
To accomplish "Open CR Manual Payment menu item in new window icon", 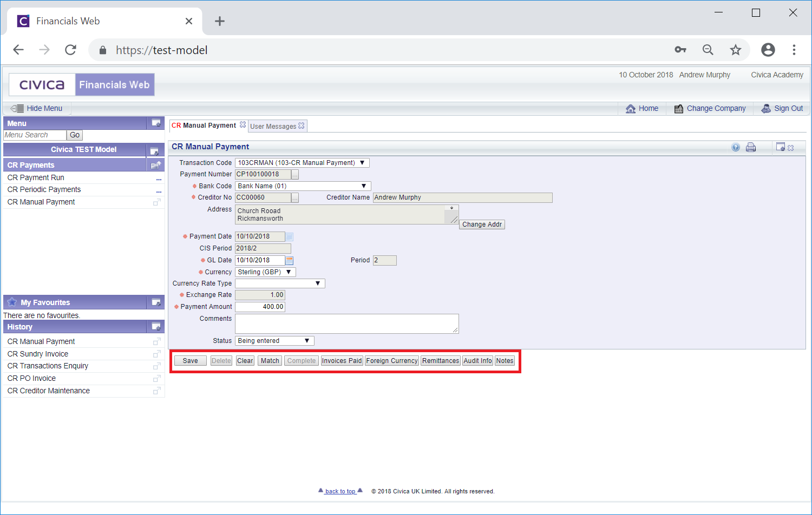I will coord(157,202).
